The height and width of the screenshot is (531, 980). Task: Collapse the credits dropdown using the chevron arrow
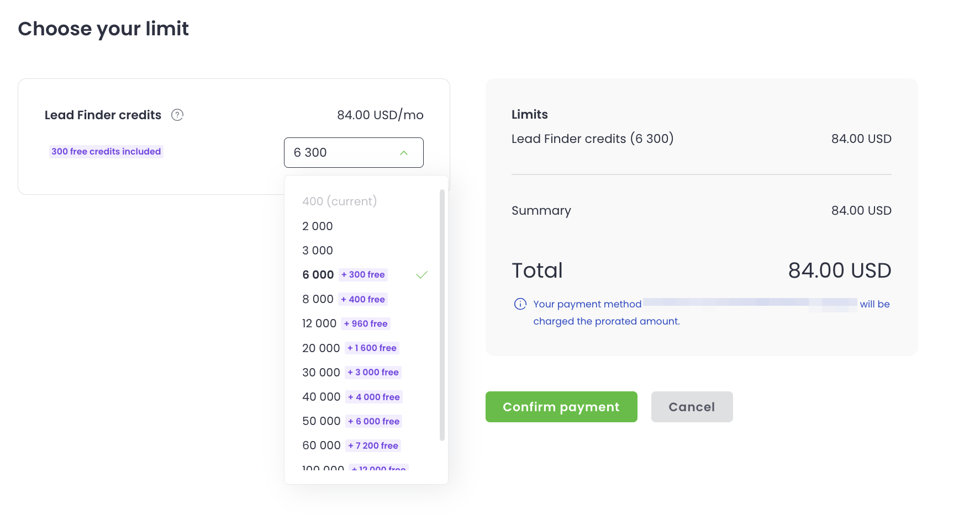[404, 153]
